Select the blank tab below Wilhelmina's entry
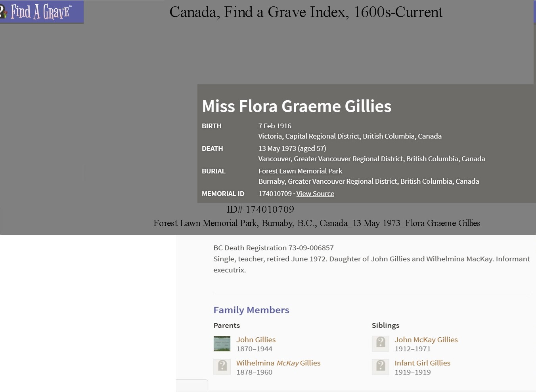The height and width of the screenshot is (392, 536). (192, 385)
